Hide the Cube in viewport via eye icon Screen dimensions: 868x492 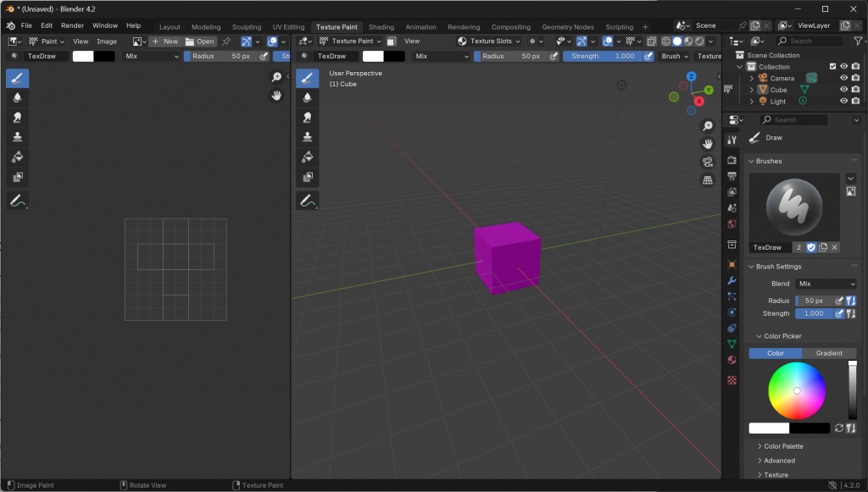843,90
